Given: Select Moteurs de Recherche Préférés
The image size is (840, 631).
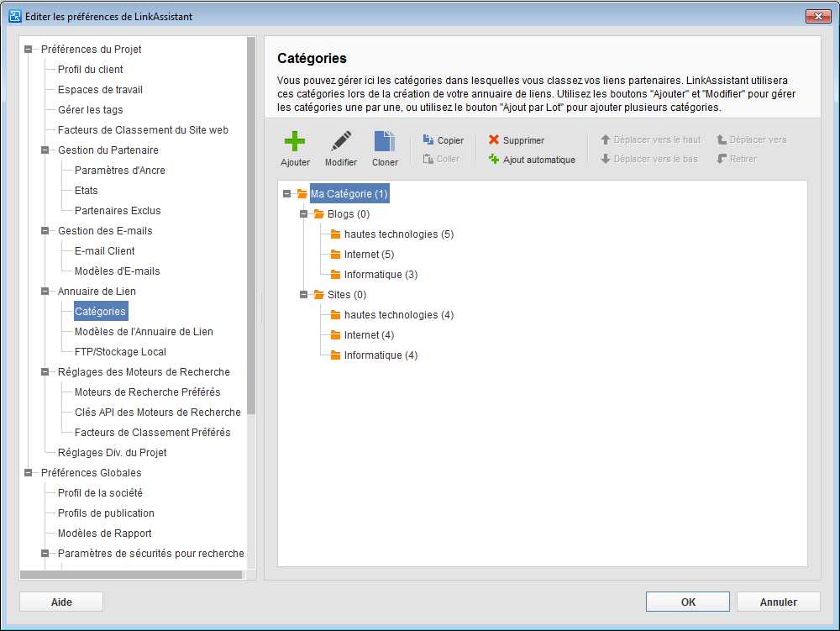Looking at the screenshot, I should coord(148,392).
